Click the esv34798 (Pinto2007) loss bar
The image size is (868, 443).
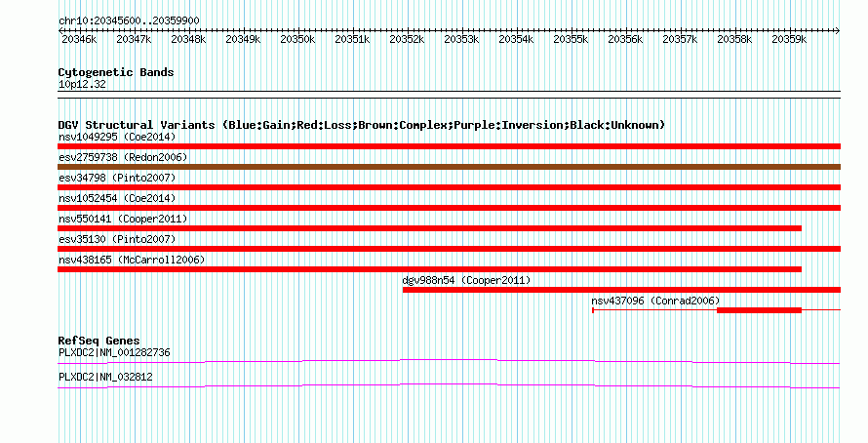449,187
